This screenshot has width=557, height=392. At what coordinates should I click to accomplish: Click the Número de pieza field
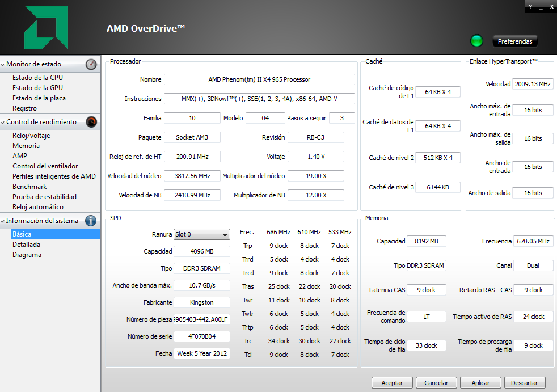[x=202, y=319]
